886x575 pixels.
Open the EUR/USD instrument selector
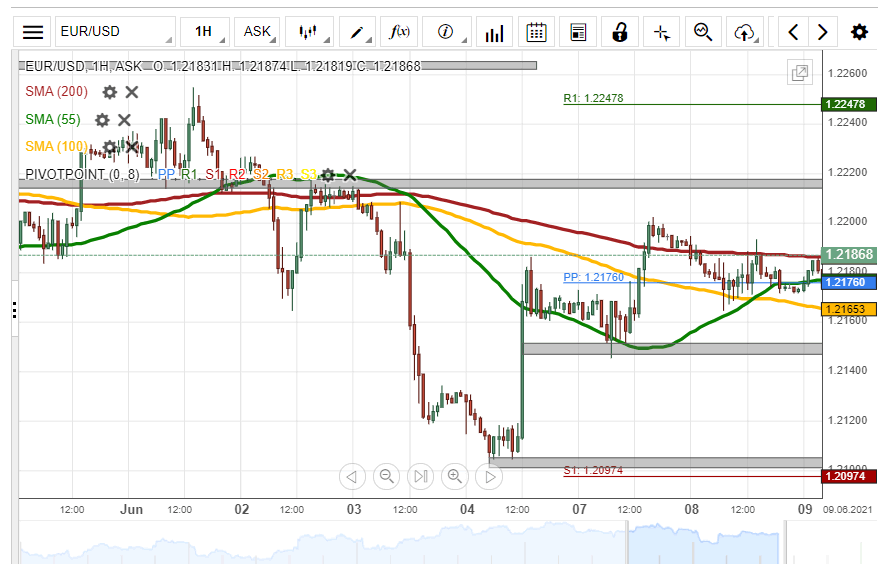tap(115, 32)
